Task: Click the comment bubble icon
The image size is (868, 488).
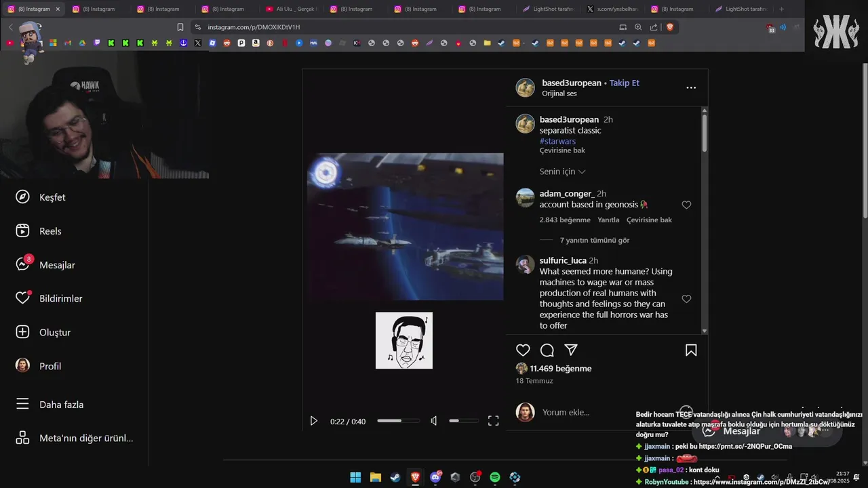Action: click(x=547, y=350)
